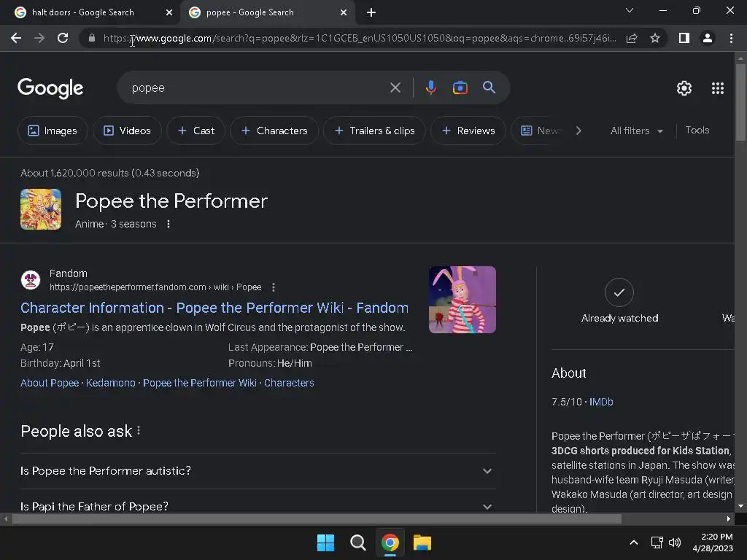Click the horizontal page scrollbar
The image size is (747, 560).
(x=317, y=519)
